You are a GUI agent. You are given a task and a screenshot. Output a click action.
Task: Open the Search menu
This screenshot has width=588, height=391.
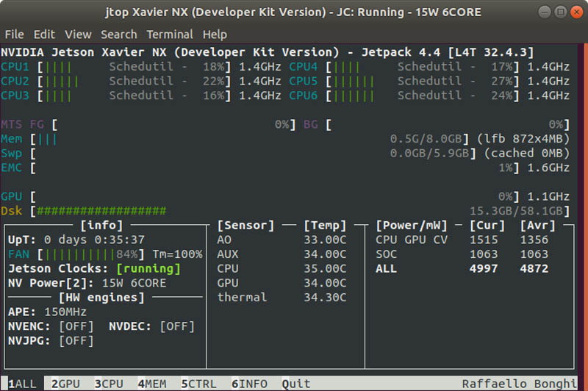[x=119, y=35]
